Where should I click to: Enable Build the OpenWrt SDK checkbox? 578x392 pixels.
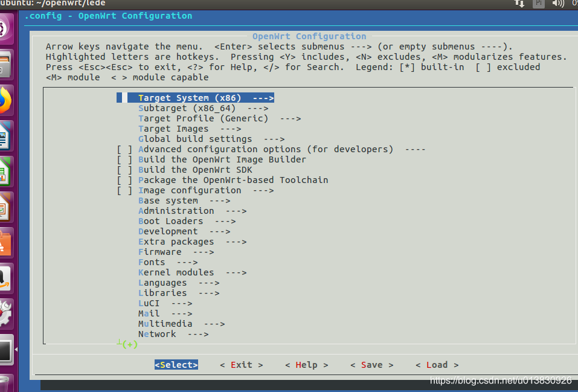[x=124, y=170]
